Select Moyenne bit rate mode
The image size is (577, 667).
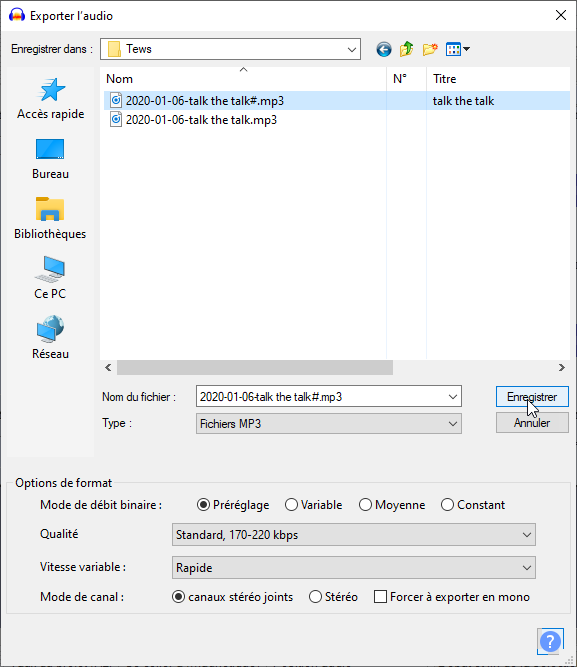pos(392,505)
